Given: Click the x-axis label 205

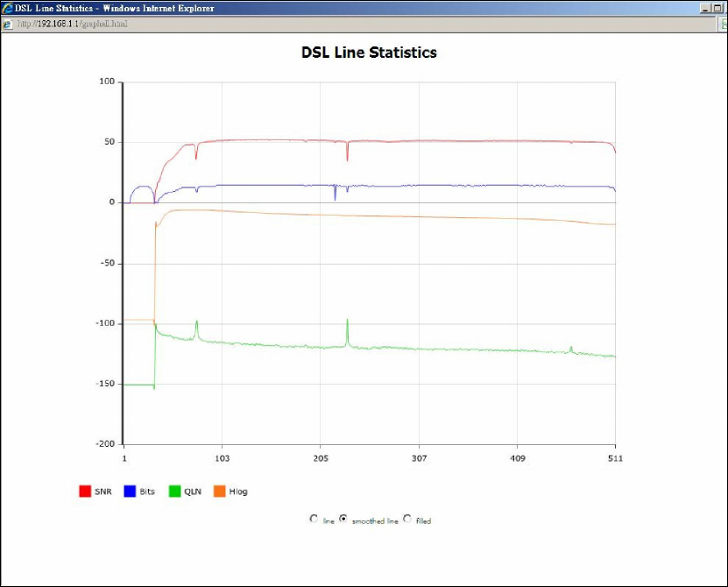Looking at the screenshot, I should pos(321,459).
